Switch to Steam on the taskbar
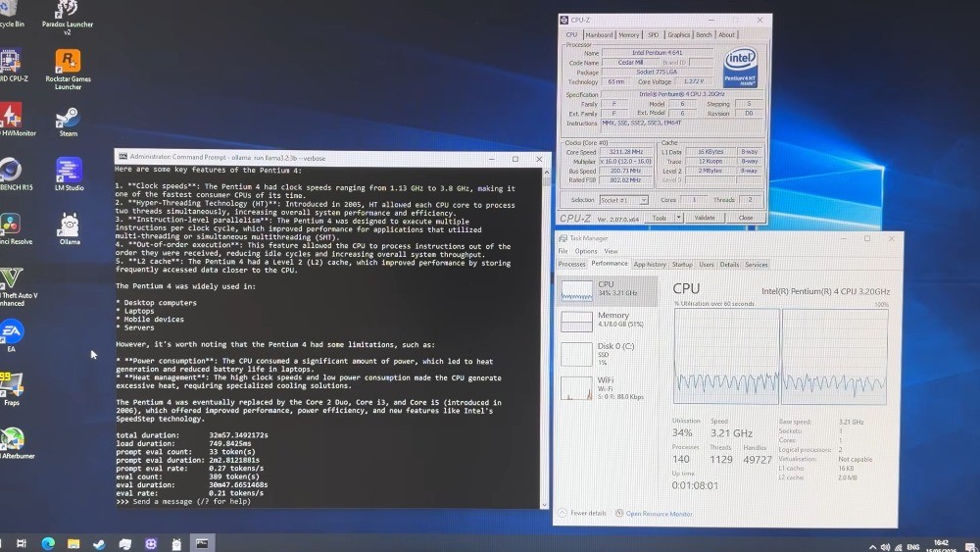This screenshot has width=980, height=552. 99,543
